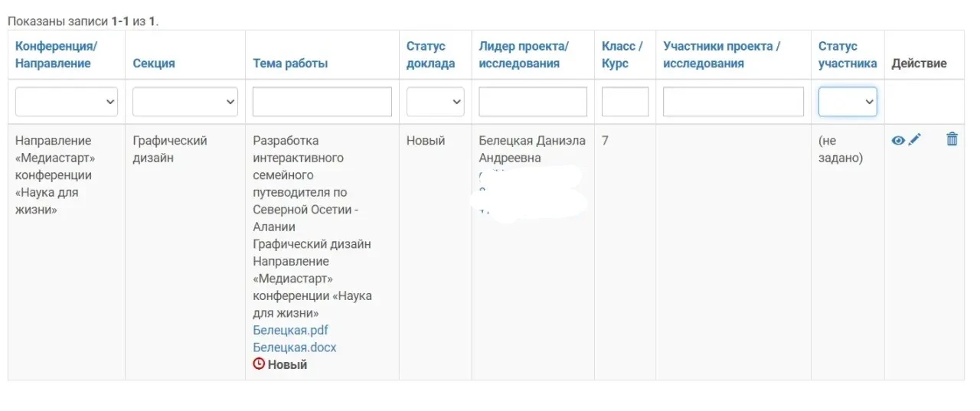This screenshot has width=980, height=411.
Task: Sort by Класс / Курс header
Action: coord(622,54)
